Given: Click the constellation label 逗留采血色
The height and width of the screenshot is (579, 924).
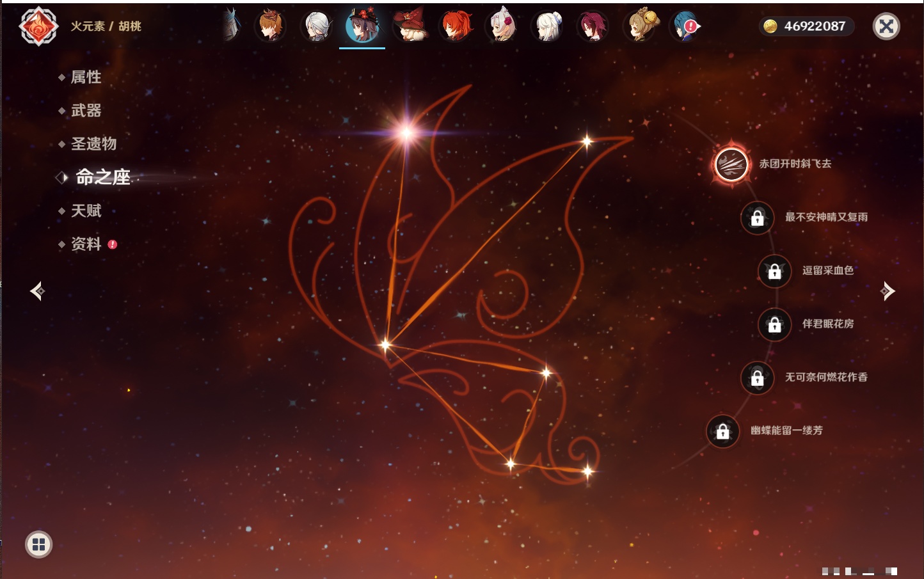Looking at the screenshot, I should (828, 271).
